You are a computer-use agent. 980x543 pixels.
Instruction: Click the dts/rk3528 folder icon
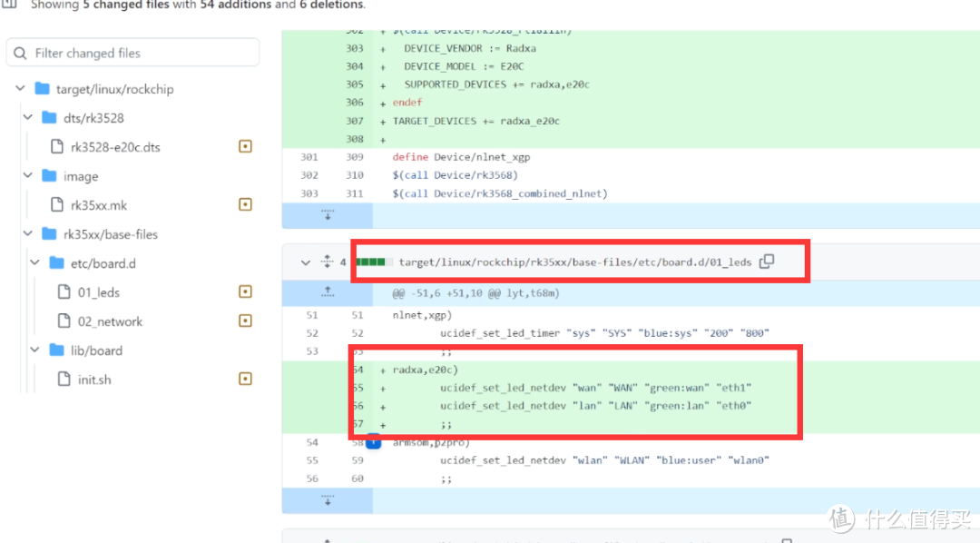[x=49, y=118]
